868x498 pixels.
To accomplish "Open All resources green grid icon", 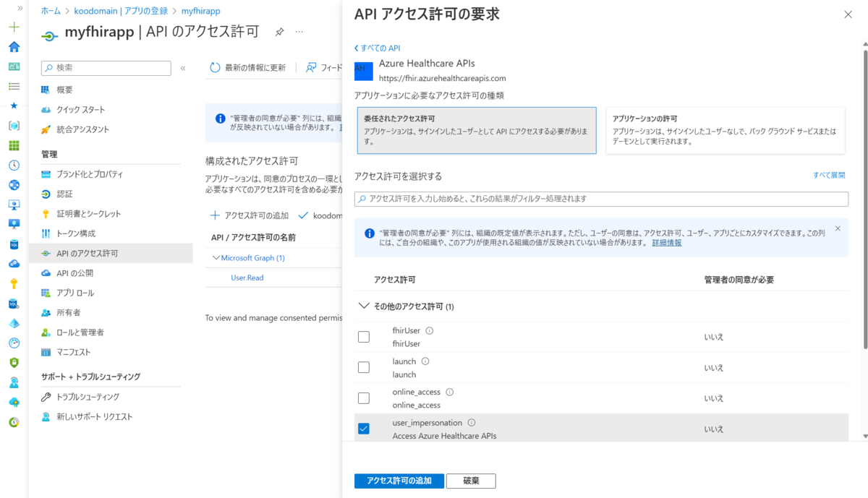I will click(14, 145).
